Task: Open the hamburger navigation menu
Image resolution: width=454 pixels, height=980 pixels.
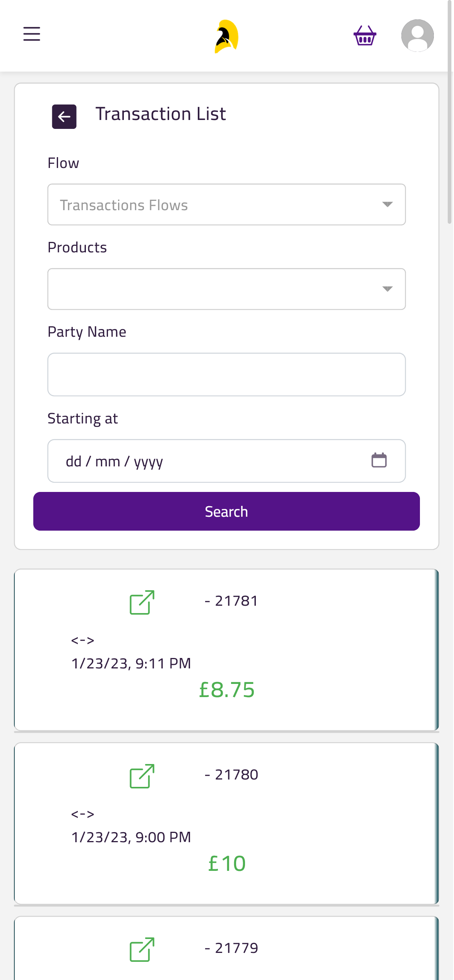Action: [32, 34]
